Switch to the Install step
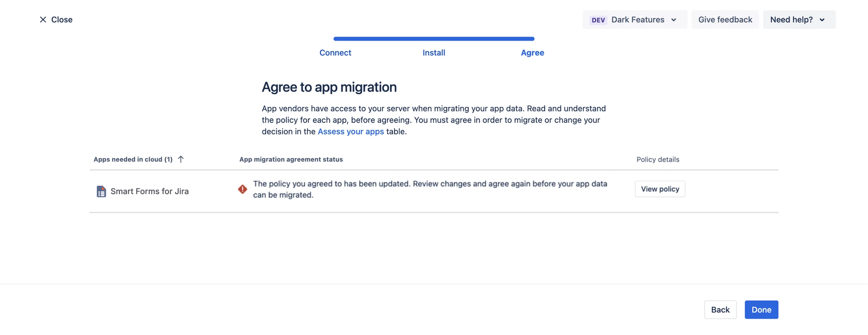The height and width of the screenshot is (335, 868). pyautogui.click(x=434, y=53)
